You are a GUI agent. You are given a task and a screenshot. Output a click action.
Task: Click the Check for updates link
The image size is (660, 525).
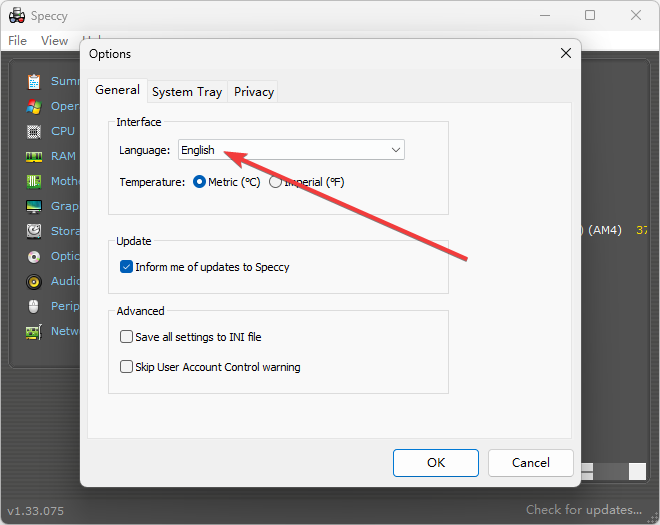pyautogui.click(x=584, y=510)
